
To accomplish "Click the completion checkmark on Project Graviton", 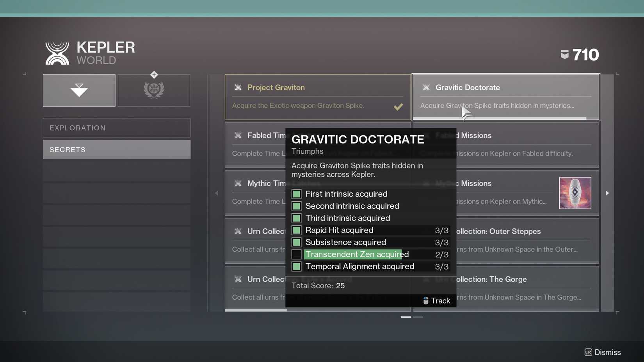I will tap(398, 106).
